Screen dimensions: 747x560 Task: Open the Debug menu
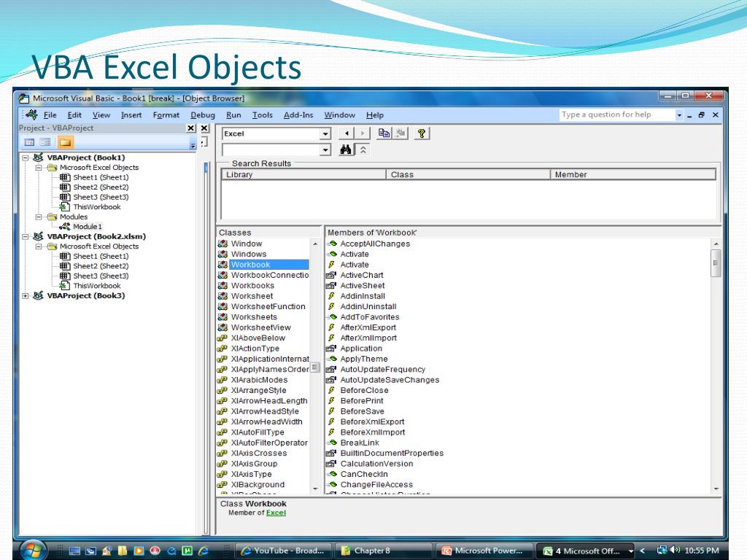[x=203, y=114]
